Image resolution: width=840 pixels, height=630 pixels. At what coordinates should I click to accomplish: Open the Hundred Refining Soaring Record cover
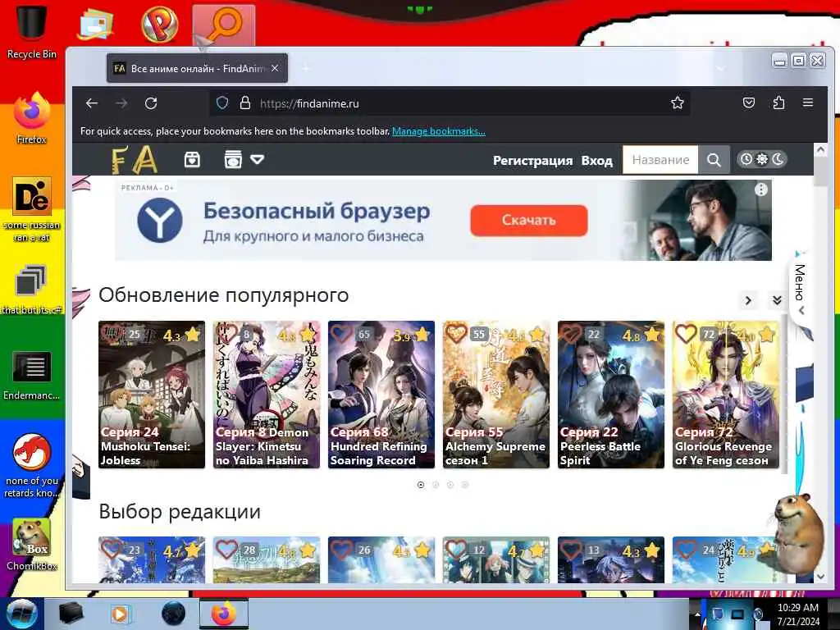[381, 395]
